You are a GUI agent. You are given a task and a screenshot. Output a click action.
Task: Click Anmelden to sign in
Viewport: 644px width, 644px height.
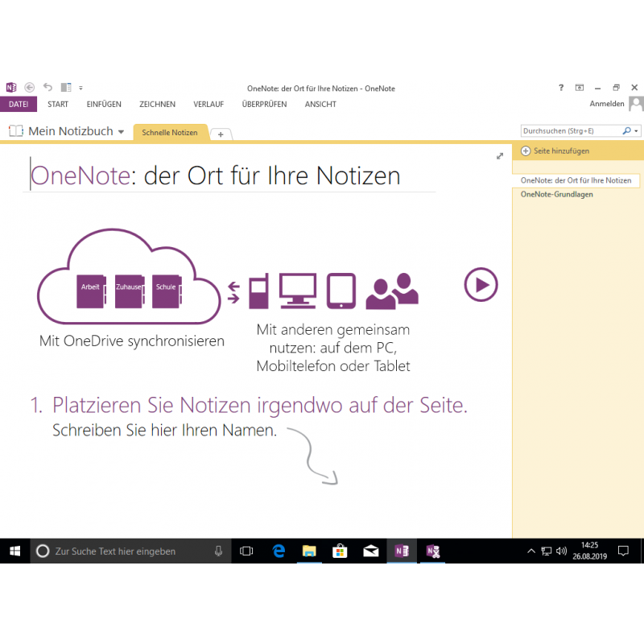(x=606, y=104)
